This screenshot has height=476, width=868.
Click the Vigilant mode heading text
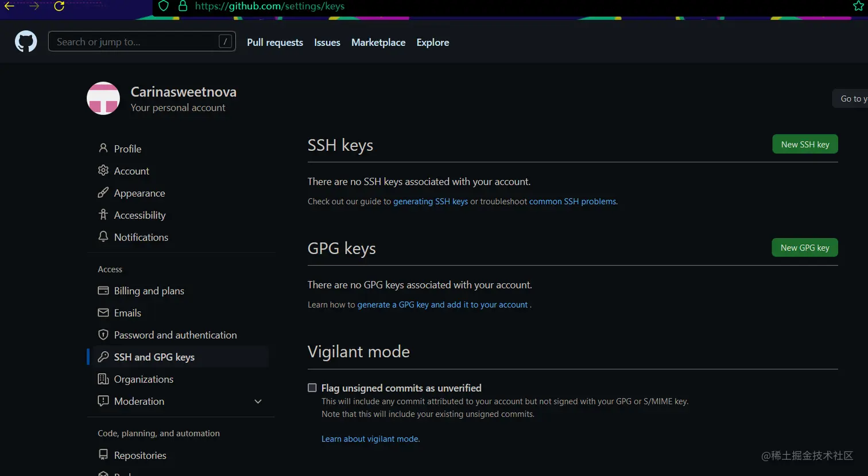pos(359,352)
